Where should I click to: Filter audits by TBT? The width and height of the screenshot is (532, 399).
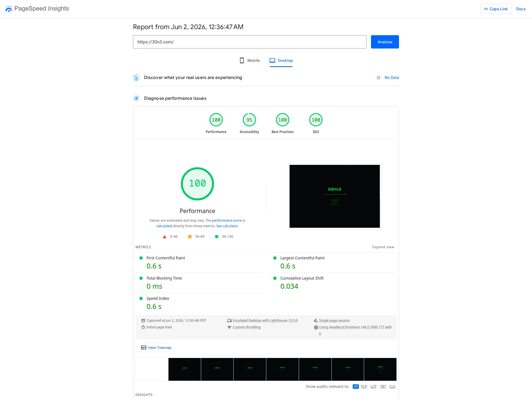(x=383, y=387)
